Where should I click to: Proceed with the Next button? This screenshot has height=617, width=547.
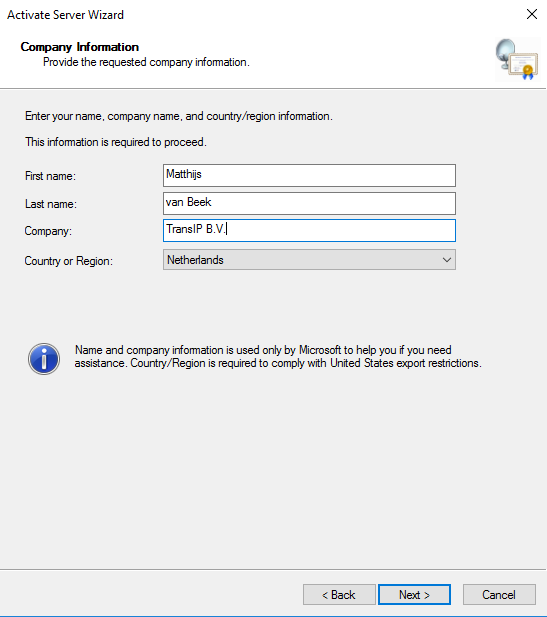(x=414, y=594)
